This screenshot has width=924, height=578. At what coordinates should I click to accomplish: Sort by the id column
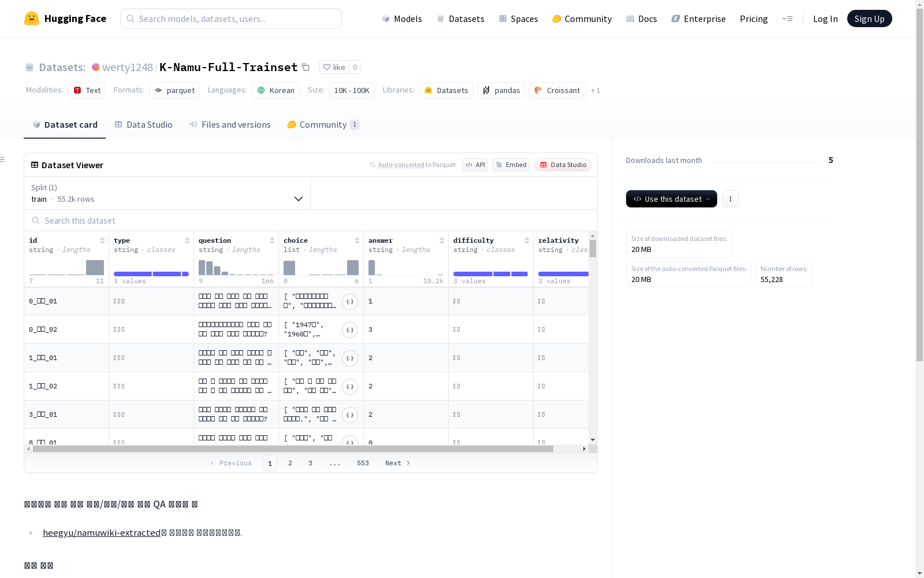pyautogui.click(x=102, y=240)
